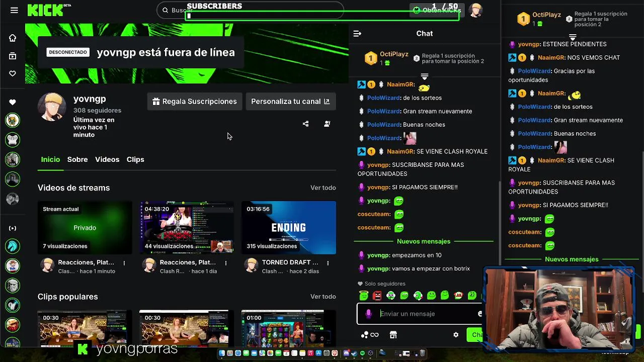The image size is (644, 362).
Task: Open the sidebar browse videos icon
Action: pyautogui.click(x=13, y=56)
